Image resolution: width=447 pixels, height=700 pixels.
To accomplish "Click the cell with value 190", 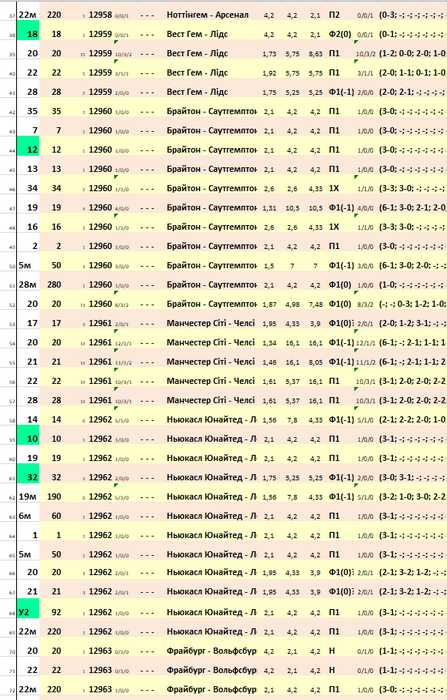I will (x=54, y=496).
